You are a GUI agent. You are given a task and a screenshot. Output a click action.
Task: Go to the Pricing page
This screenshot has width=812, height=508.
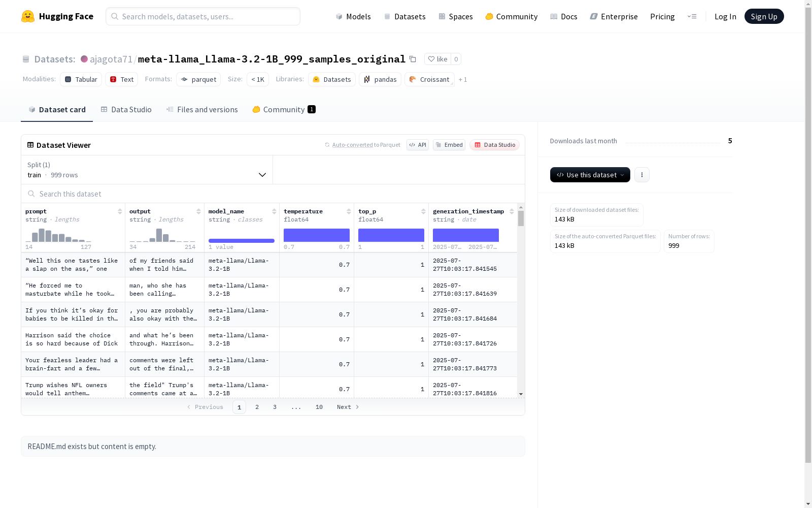[662, 16]
